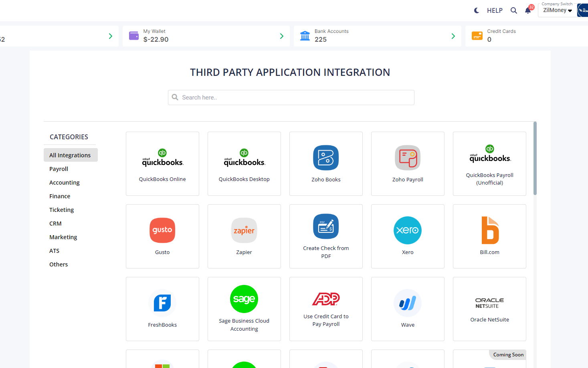
Task: Click the top bar search magnifier icon
Action: (x=514, y=10)
